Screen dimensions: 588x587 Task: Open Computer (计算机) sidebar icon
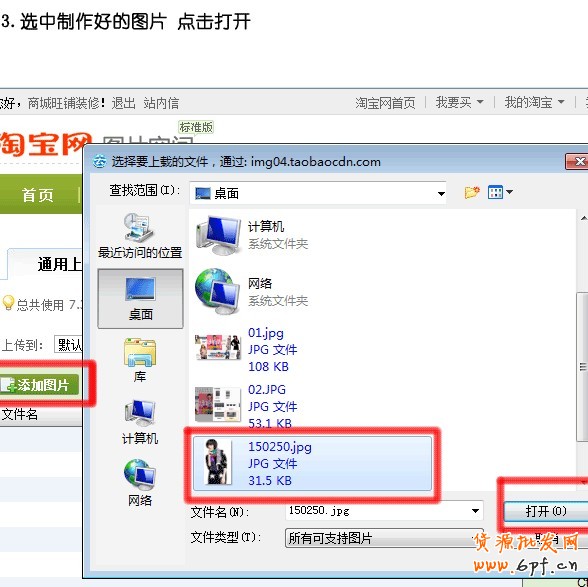pos(140,422)
